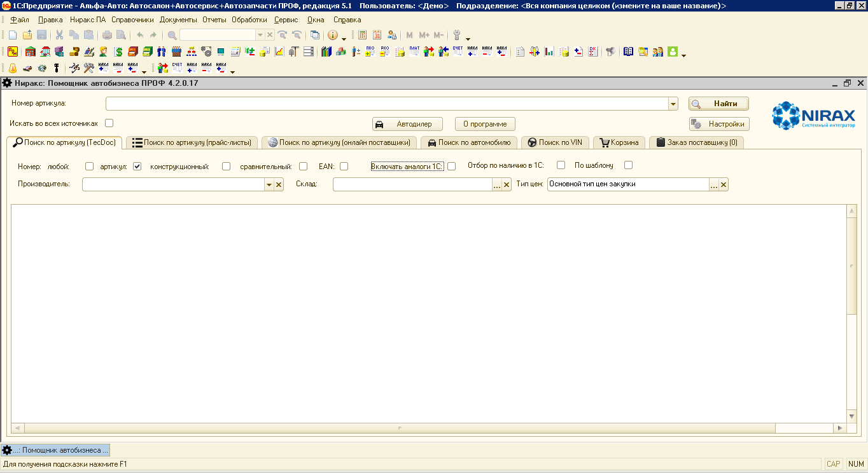Click into the 'Номер артикула' input field
Image resolution: width=868 pixels, height=473 pixels.
(387, 104)
